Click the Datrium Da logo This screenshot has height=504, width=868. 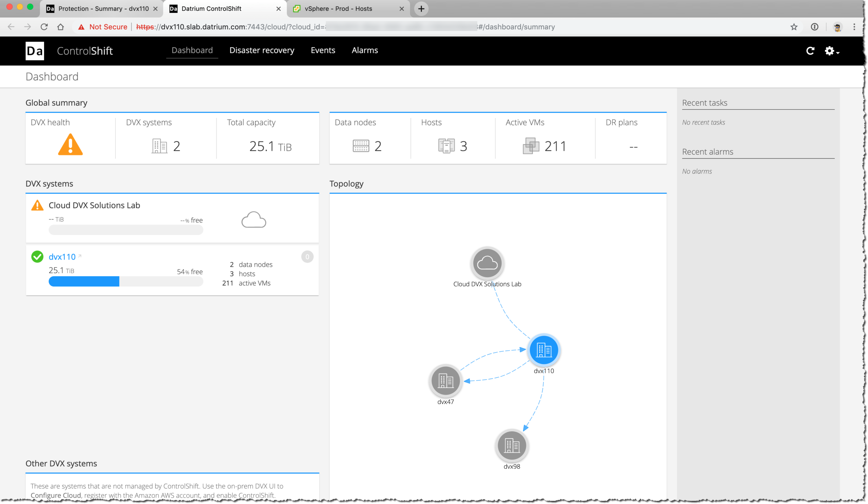[x=35, y=51]
